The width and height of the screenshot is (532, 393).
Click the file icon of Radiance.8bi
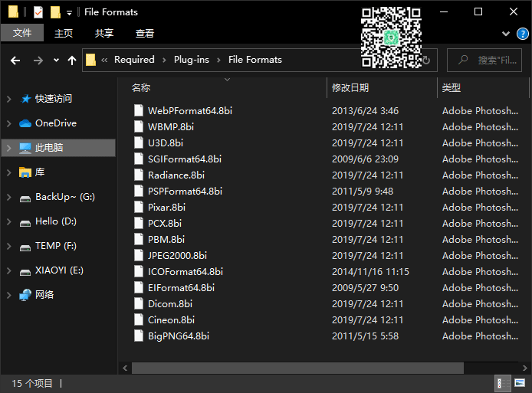(x=139, y=175)
